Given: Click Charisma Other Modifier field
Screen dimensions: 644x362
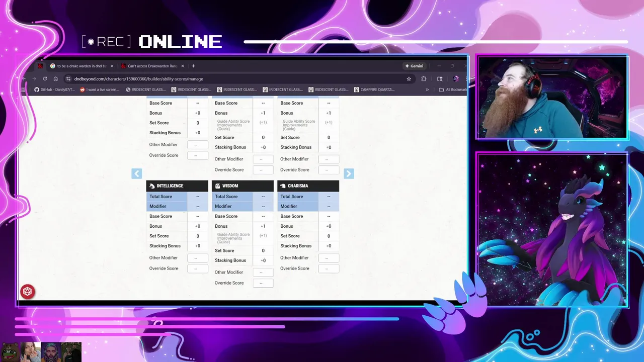Looking at the screenshot, I should 329,258.
